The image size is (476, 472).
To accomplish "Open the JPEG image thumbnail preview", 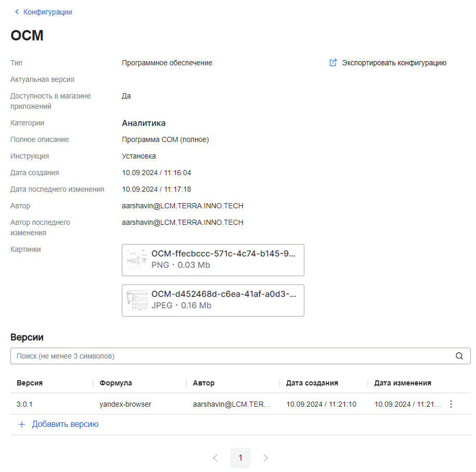I will [137, 301].
